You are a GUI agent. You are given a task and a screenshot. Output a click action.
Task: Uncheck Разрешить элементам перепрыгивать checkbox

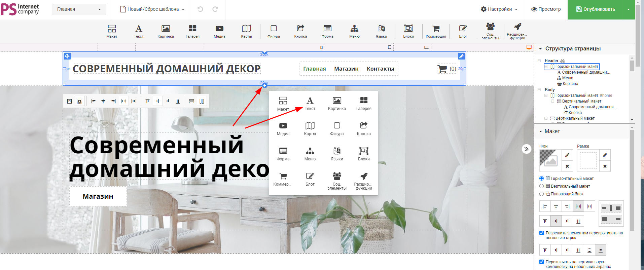coord(542,233)
